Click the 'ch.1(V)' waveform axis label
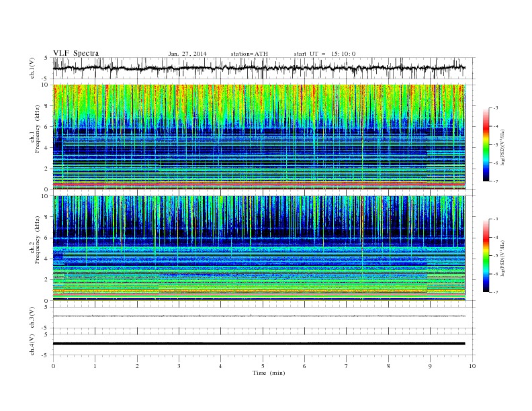This screenshot has height=411, width=532. (32, 68)
